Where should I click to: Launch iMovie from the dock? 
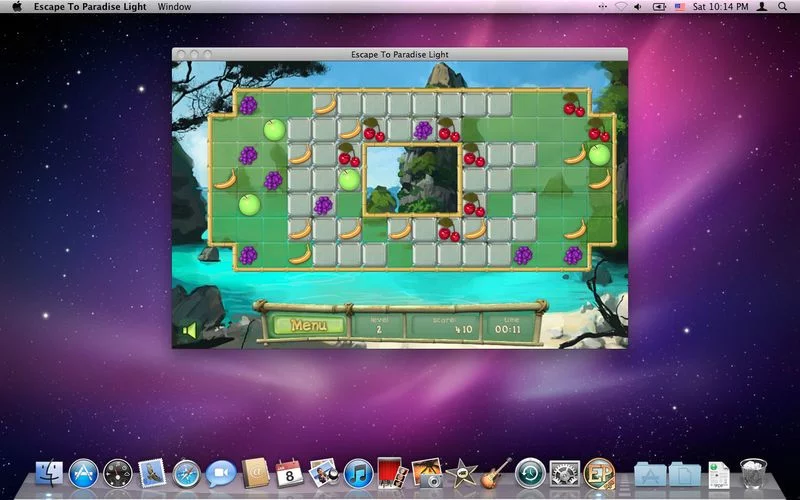point(461,473)
